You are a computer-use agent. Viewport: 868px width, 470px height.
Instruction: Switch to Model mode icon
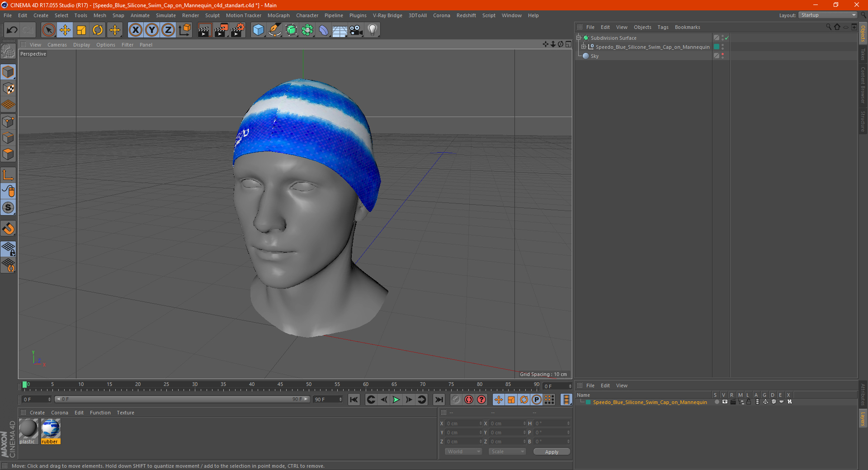[x=8, y=72]
